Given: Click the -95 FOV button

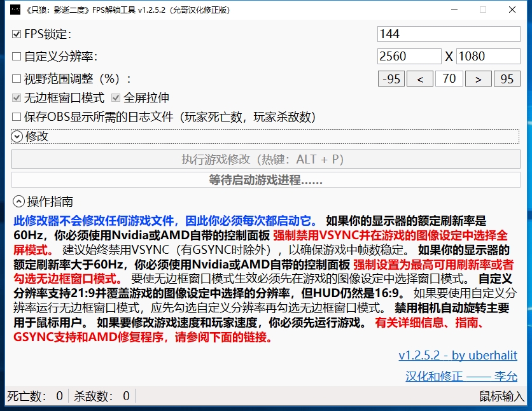Looking at the screenshot, I should click(391, 79).
